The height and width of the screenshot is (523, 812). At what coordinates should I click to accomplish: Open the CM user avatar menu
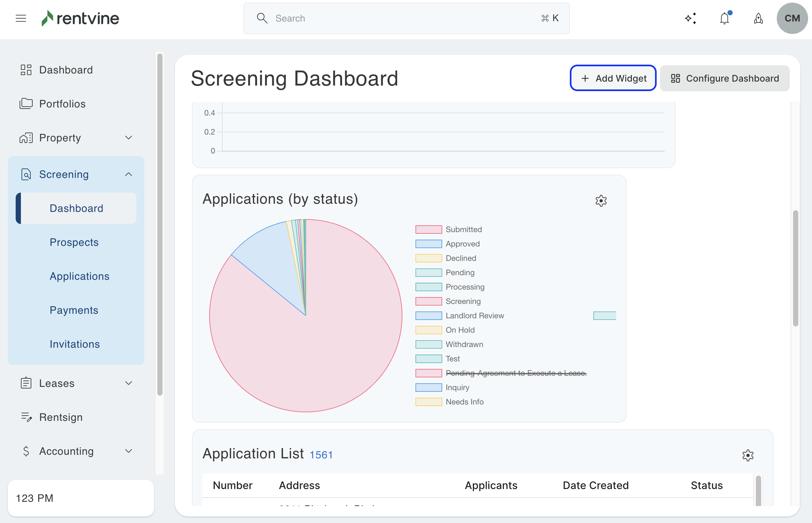point(792,18)
